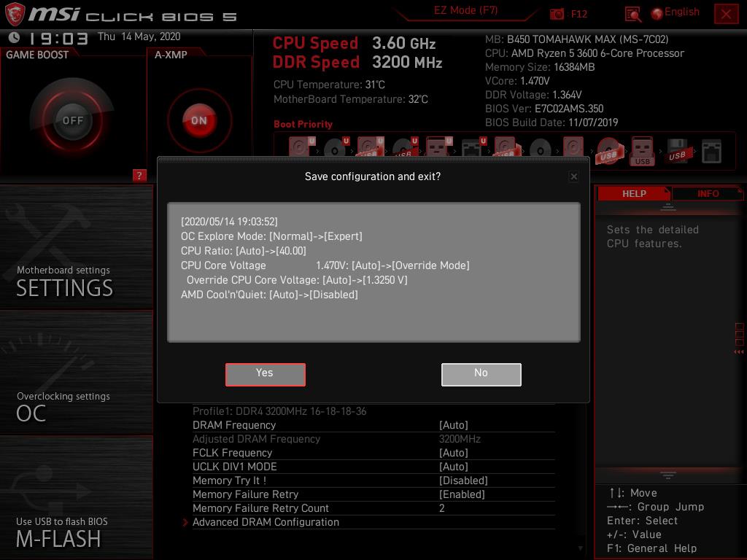The width and height of the screenshot is (747, 560).
Task: Open DRAM Frequency [Auto] setting
Action: coord(373,425)
